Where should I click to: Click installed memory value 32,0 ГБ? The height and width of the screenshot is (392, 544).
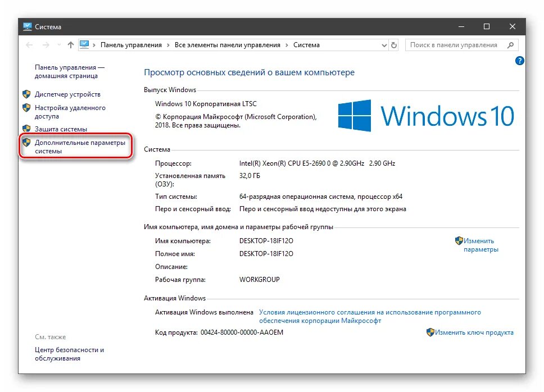pos(250,176)
